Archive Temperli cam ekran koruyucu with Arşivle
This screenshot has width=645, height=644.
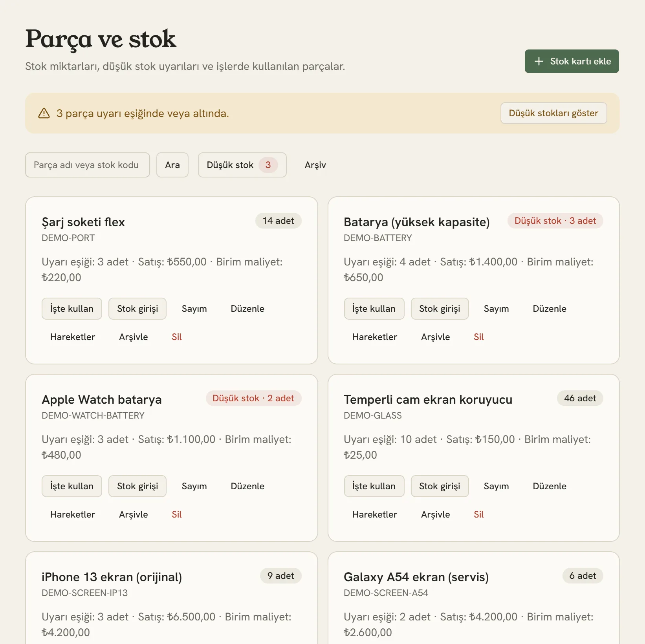click(x=436, y=514)
